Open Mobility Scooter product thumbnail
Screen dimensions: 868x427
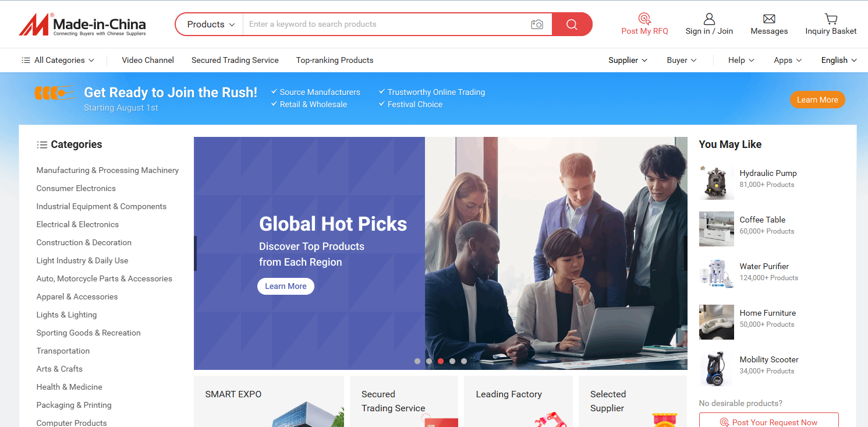pyautogui.click(x=717, y=369)
